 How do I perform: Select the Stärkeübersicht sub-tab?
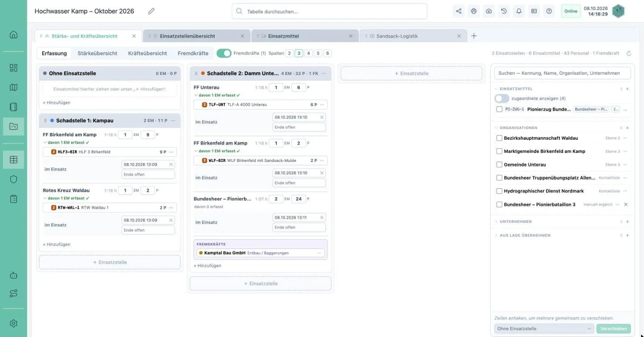[98, 53]
